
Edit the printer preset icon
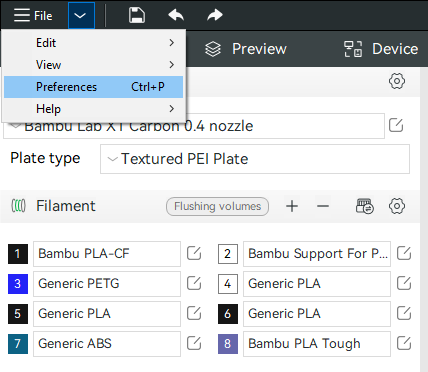pyautogui.click(x=396, y=125)
